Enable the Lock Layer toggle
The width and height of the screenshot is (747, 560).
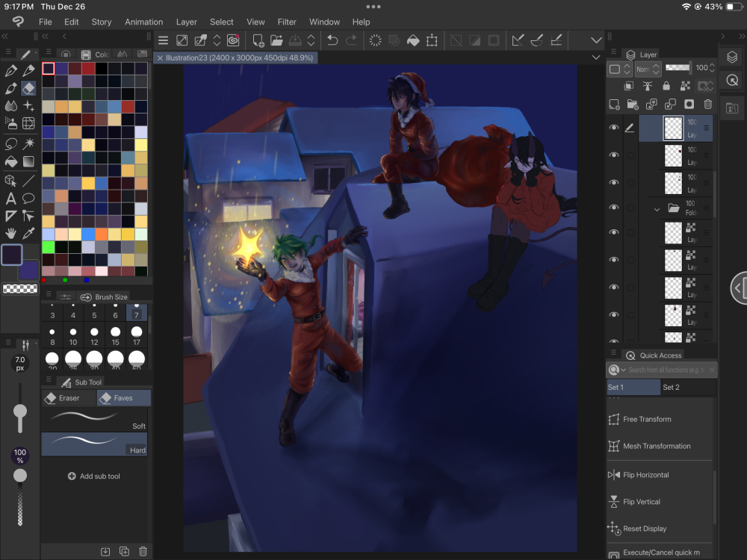(666, 87)
